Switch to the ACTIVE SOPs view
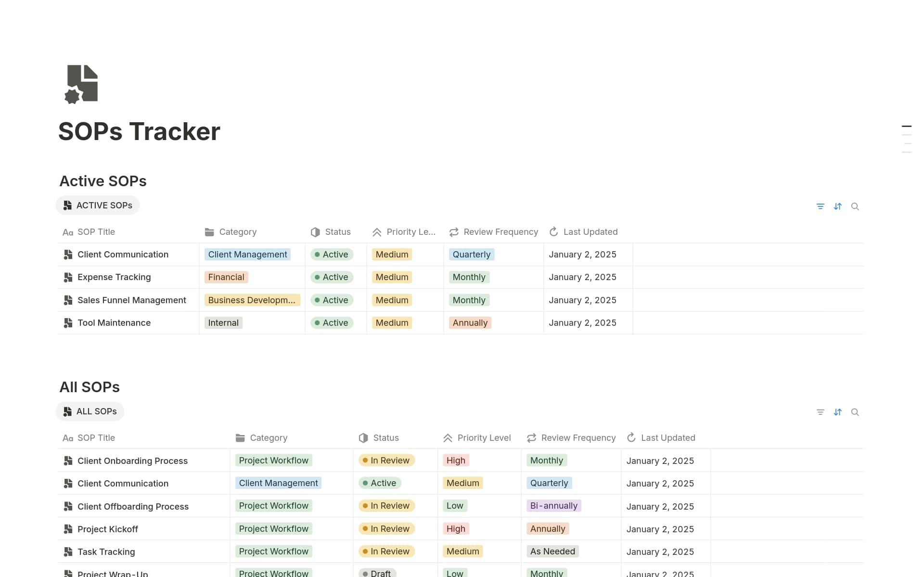The image size is (924, 577). (97, 205)
